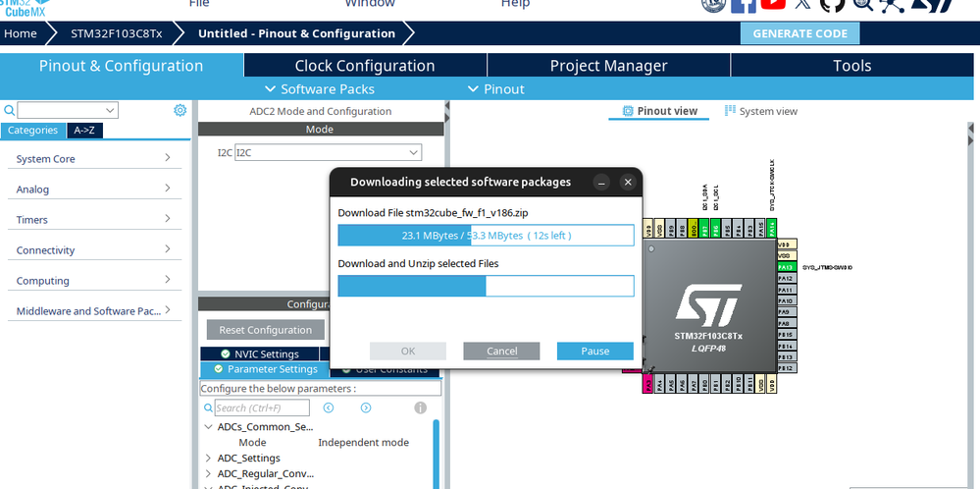Click the STM32CubeMX logo
The height and width of the screenshot is (489, 980).
tap(25, 6)
